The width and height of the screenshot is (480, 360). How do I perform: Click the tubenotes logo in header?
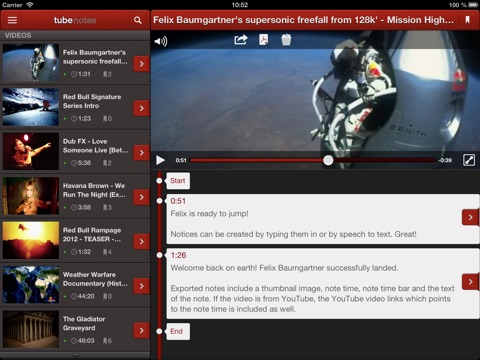tap(75, 20)
